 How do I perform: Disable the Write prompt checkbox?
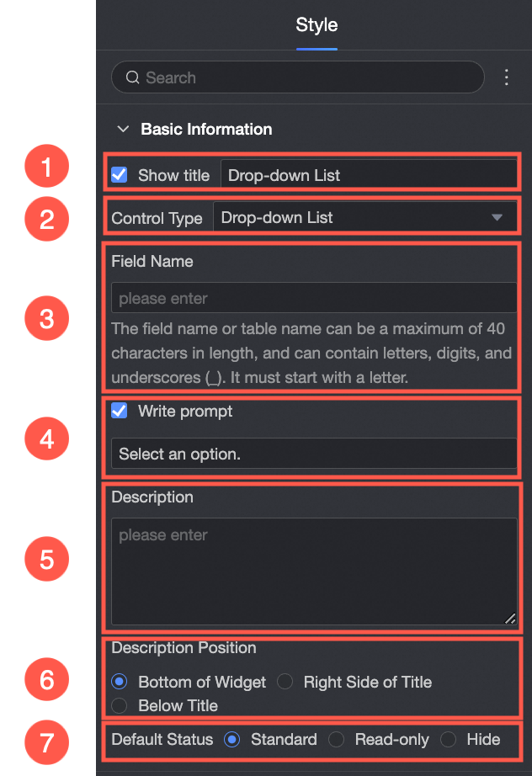tap(120, 412)
